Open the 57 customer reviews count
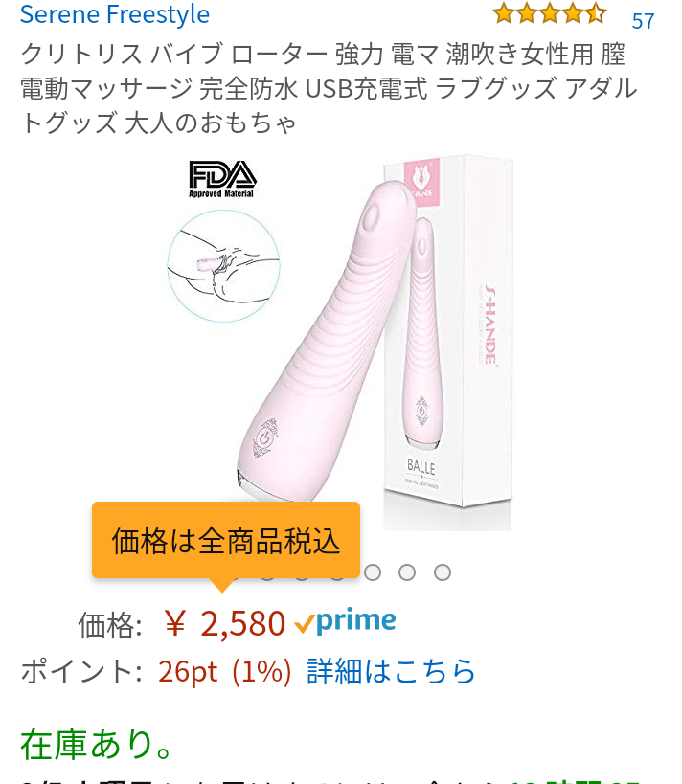Viewport: 682px width, 784px height. pyautogui.click(x=643, y=21)
